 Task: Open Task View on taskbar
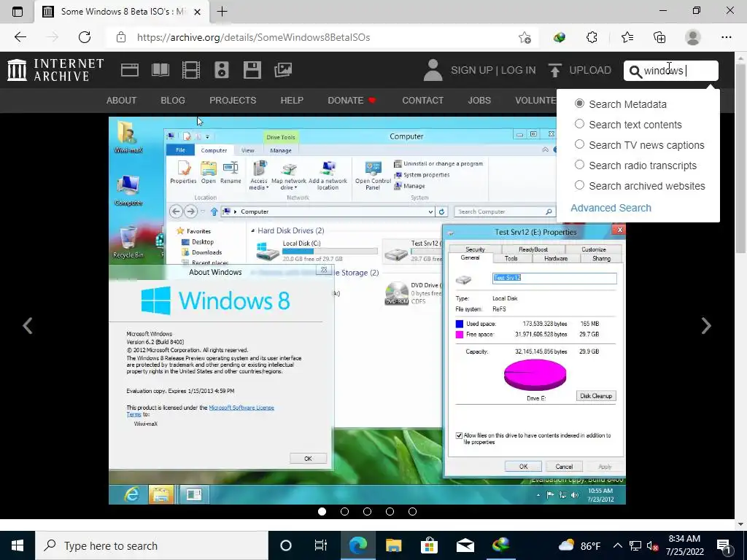[321, 545]
